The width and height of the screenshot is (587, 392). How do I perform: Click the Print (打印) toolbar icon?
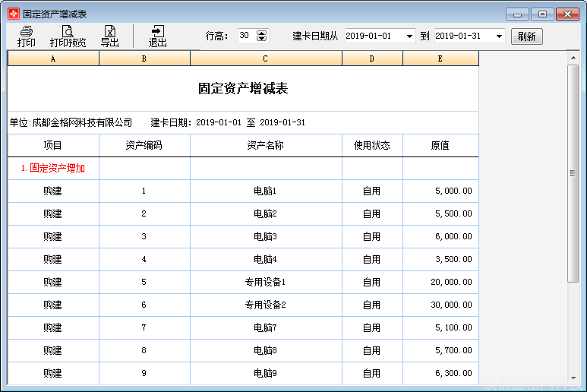[27, 36]
